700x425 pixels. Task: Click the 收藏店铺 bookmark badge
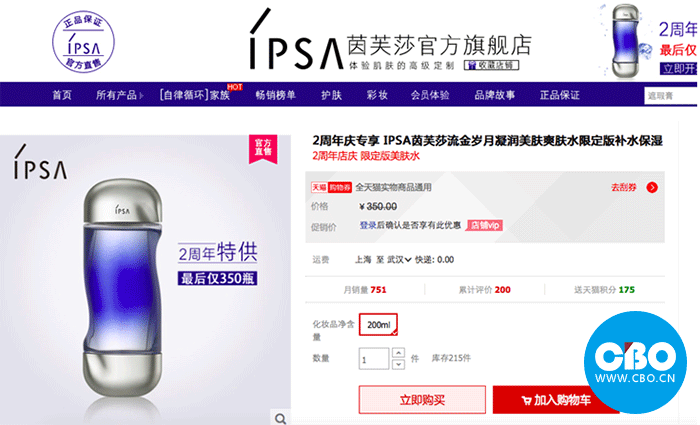pos(491,65)
